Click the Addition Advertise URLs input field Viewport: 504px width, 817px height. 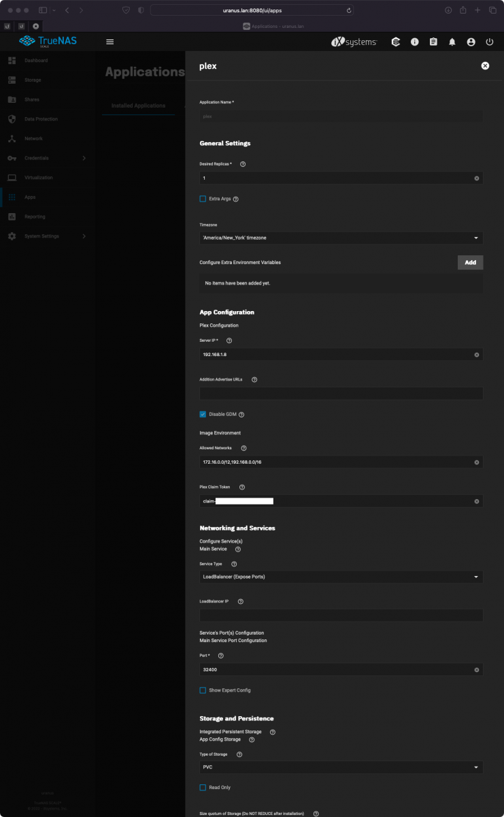pyautogui.click(x=341, y=393)
